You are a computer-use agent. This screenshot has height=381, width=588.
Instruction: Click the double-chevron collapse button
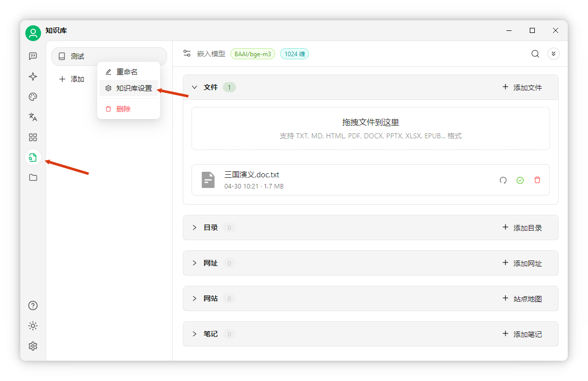[554, 54]
